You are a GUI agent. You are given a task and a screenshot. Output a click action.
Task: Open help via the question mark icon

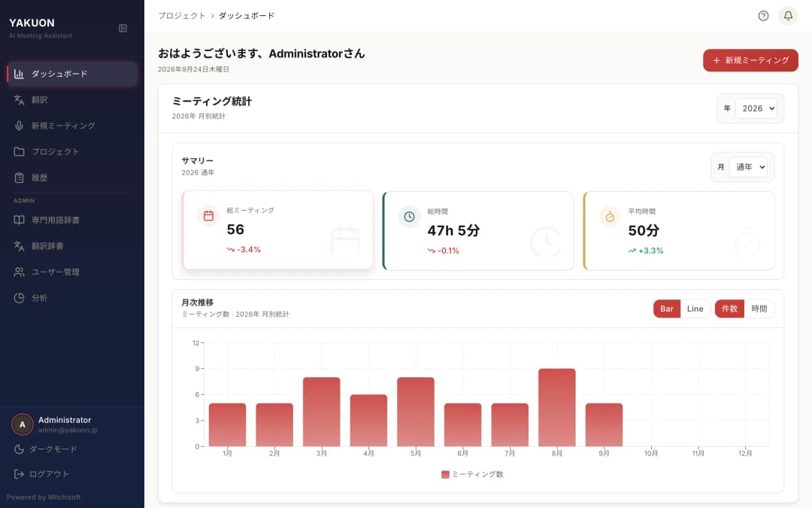pyautogui.click(x=763, y=16)
